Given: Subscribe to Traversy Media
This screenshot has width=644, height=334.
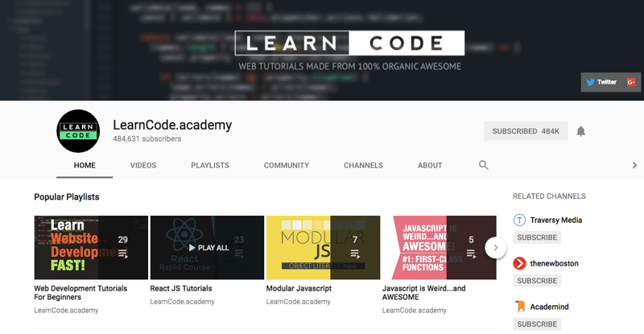Looking at the screenshot, I should click(x=537, y=237).
